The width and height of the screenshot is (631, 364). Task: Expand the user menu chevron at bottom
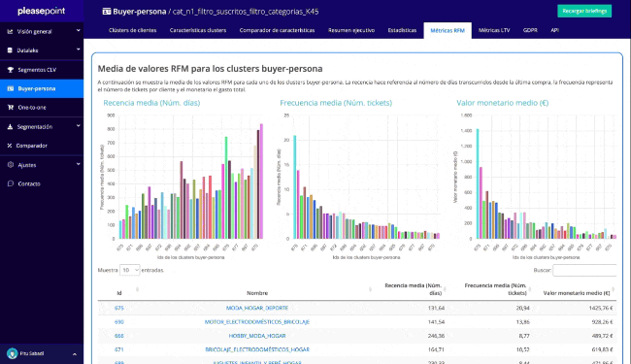point(75,354)
